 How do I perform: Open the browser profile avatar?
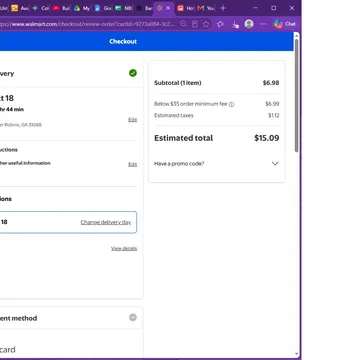point(249,24)
